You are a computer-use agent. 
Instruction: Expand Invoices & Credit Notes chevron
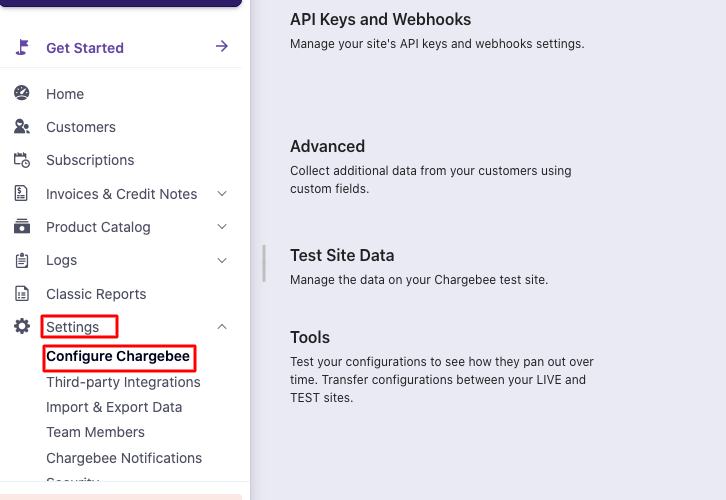click(x=222, y=194)
